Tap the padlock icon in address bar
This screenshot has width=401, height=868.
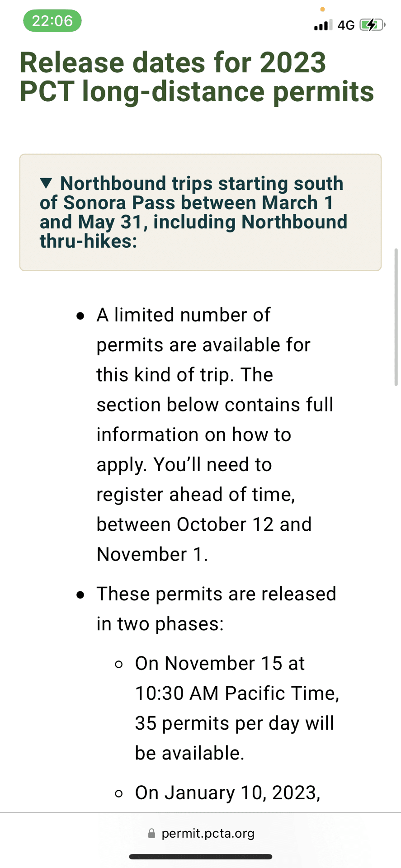[x=152, y=833]
